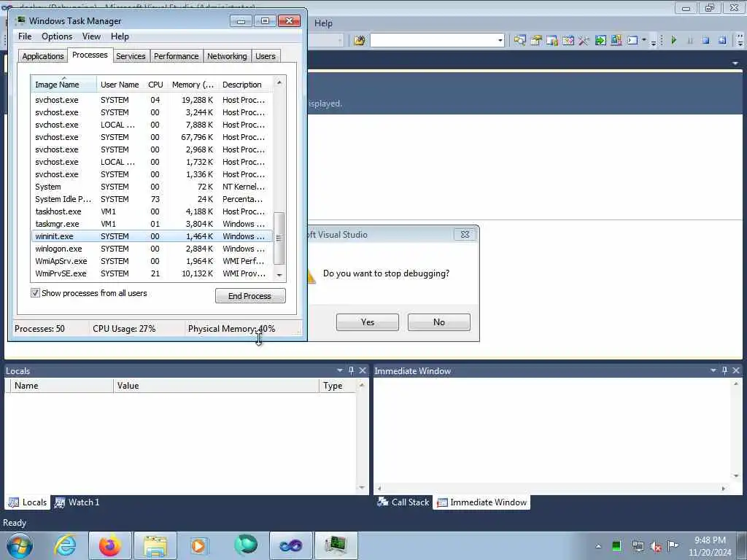This screenshot has width=747, height=560.
Task: Open the empty toolbar combo box dropdown
Action: point(500,41)
